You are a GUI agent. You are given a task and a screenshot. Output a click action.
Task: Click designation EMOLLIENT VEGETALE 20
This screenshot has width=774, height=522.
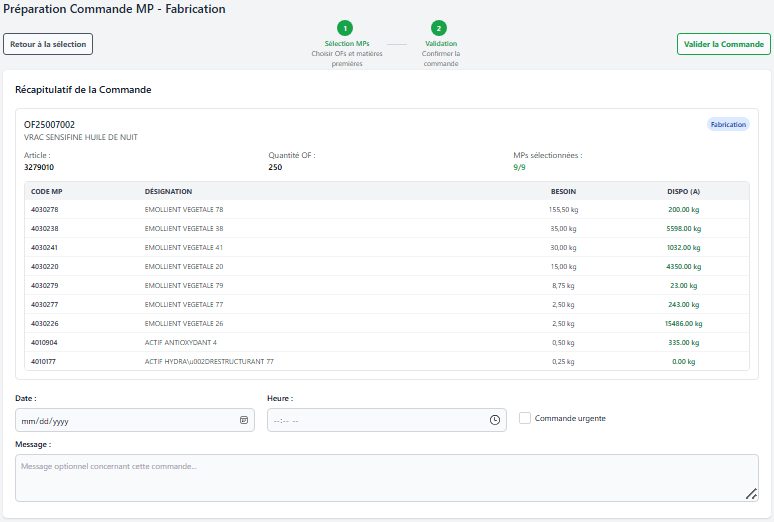184,267
